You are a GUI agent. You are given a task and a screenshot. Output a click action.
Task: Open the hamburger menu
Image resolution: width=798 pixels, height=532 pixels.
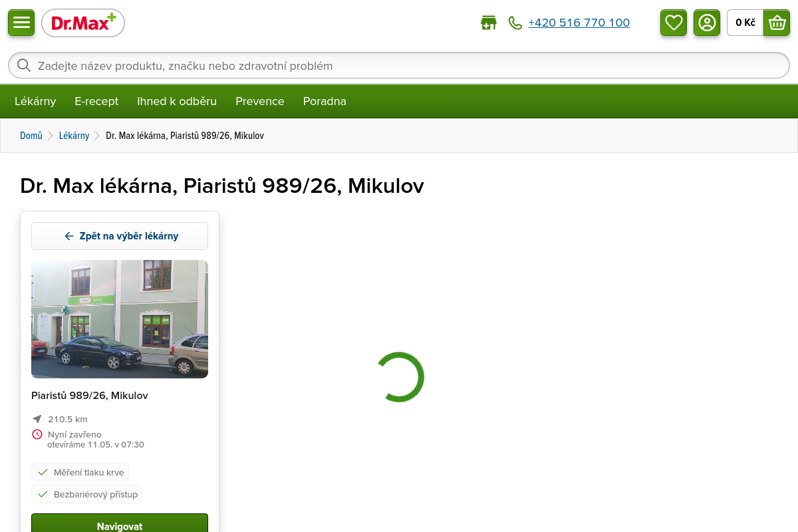click(x=21, y=23)
